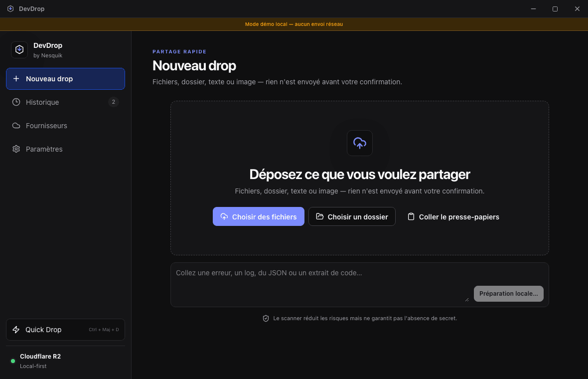Screen dimensions: 588x379
Task: Click the 'PARTAGE RAPIDE' label
Action: pos(179,51)
